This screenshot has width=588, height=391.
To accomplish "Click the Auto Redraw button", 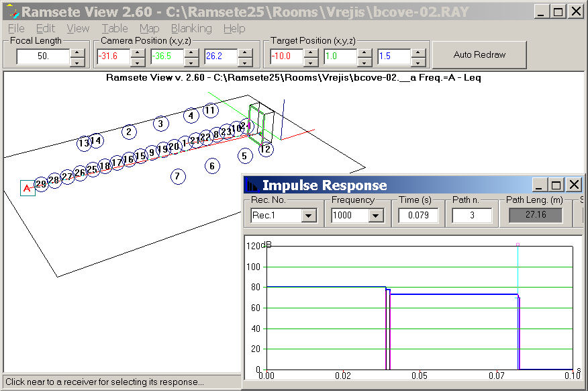I will click(479, 55).
